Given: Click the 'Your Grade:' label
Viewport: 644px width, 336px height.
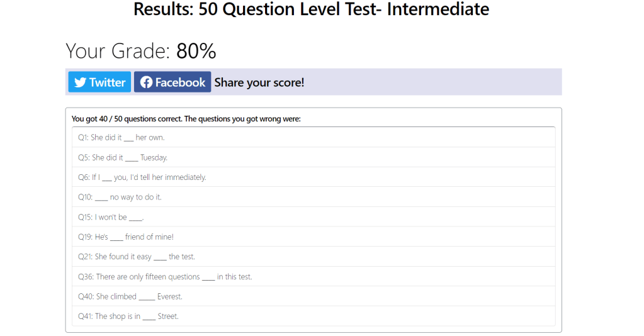Looking at the screenshot, I should [x=118, y=51].
